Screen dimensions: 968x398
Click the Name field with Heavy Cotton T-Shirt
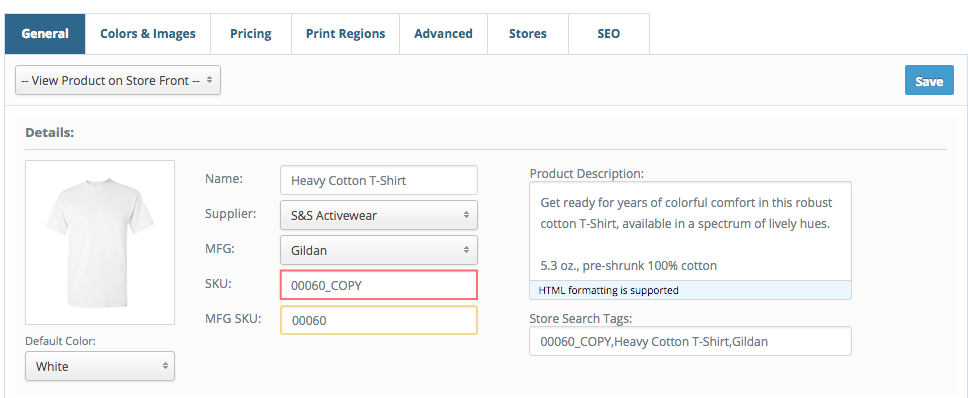pyautogui.click(x=378, y=180)
